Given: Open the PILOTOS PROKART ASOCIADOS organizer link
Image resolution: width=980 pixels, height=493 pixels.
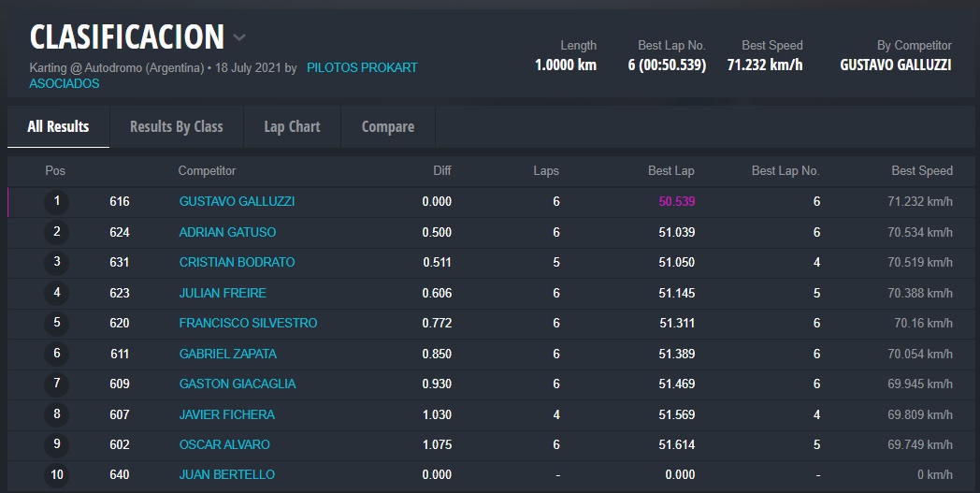Looking at the screenshot, I should pyautogui.click(x=361, y=68).
